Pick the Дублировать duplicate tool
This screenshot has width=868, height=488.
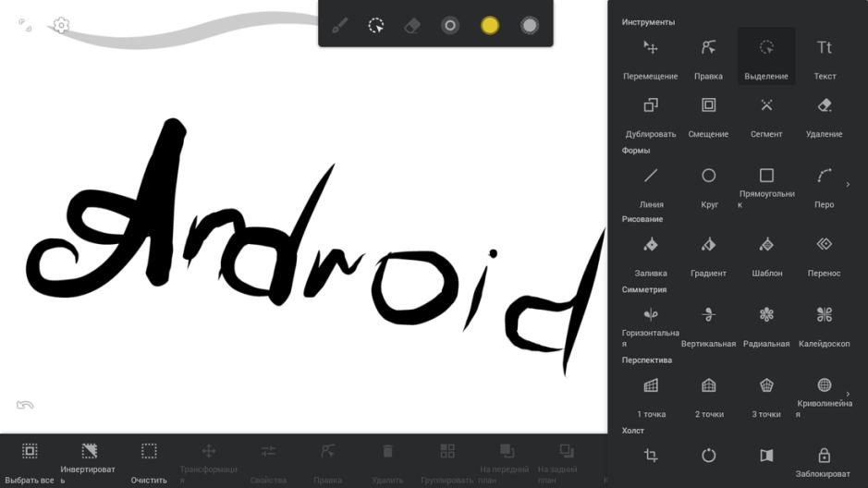tap(651, 116)
